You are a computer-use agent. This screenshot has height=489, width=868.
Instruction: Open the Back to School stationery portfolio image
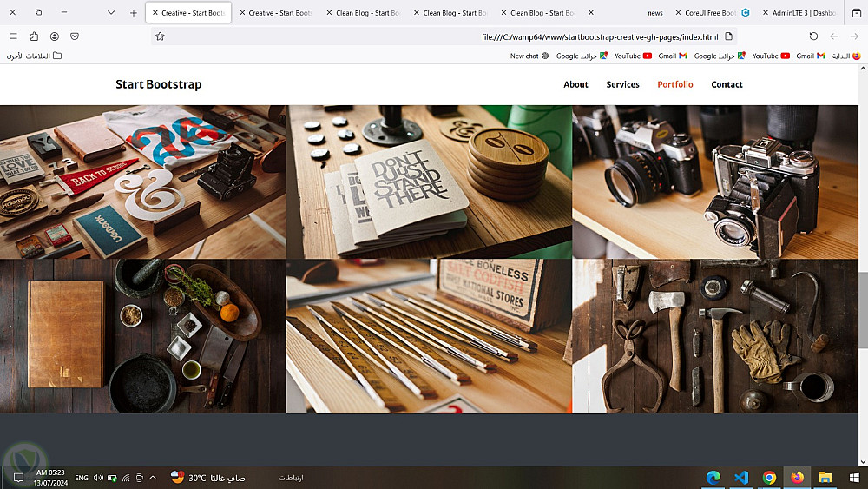point(143,182)
